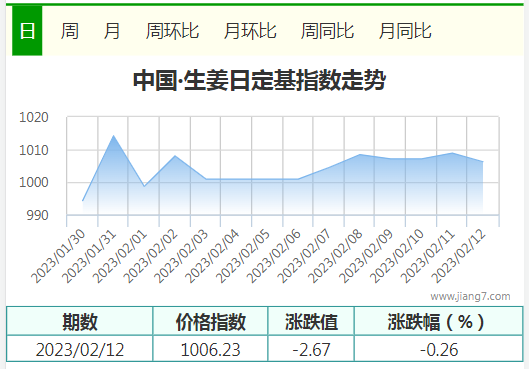Screen dimensions: 529x369
Task: Click the 2023/02/07 axis date label
Action: point(304,256)
